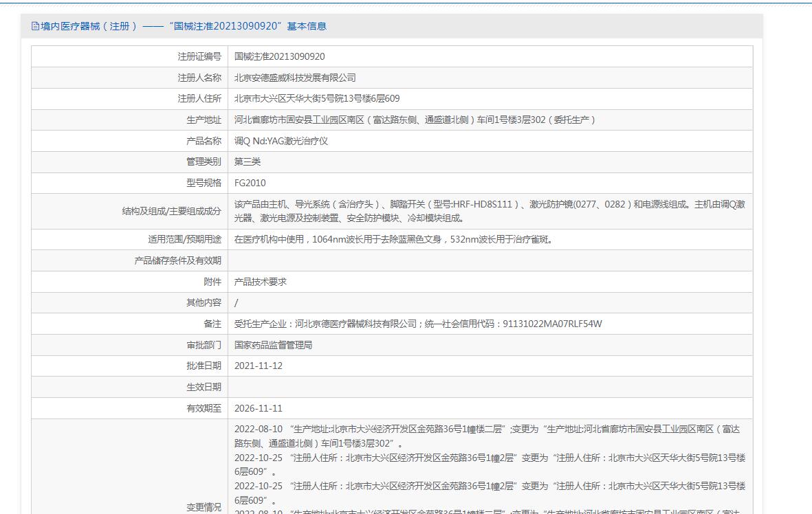
Task: Click the approval date 2021-11-12
Action: tap(259, 366)
